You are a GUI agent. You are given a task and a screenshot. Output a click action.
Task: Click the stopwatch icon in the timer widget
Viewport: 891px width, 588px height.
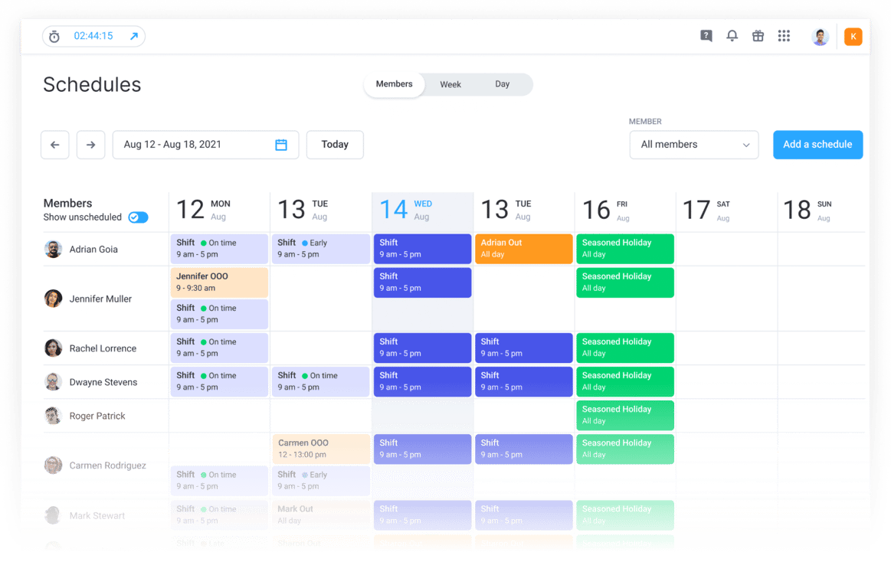coord(54,35)
